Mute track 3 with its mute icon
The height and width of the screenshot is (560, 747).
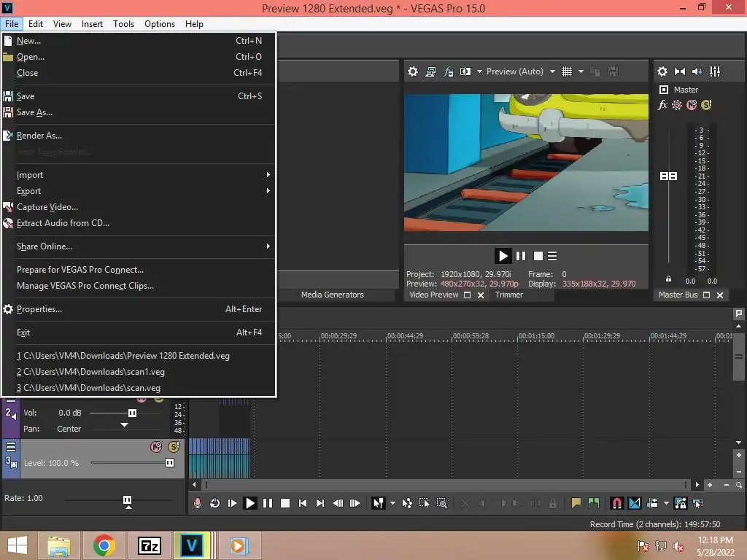156,447
